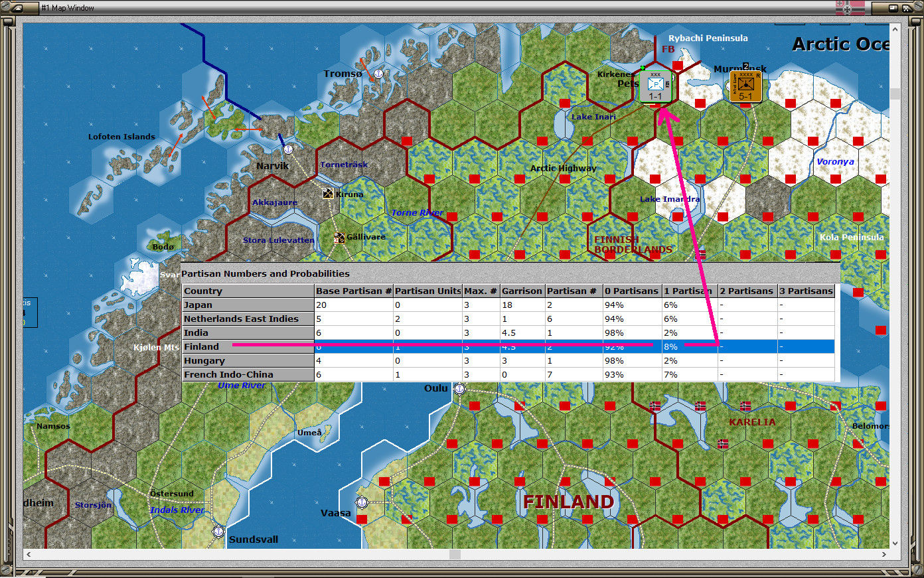The width and height of the screenshot is (924, 578).
Task: Click the resource icon beside Gällivare
Action: coord(339,238)
